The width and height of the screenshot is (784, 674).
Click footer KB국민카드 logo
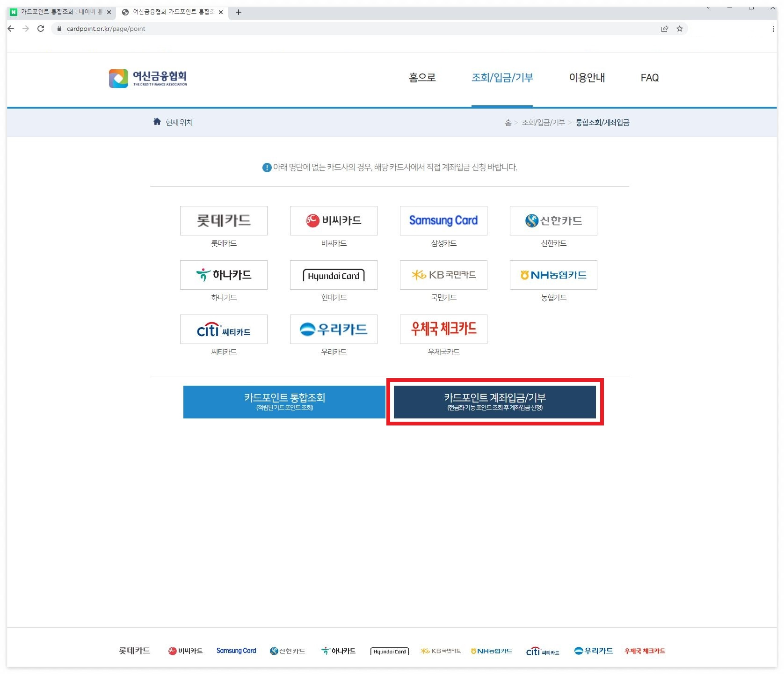pos(441,651)
